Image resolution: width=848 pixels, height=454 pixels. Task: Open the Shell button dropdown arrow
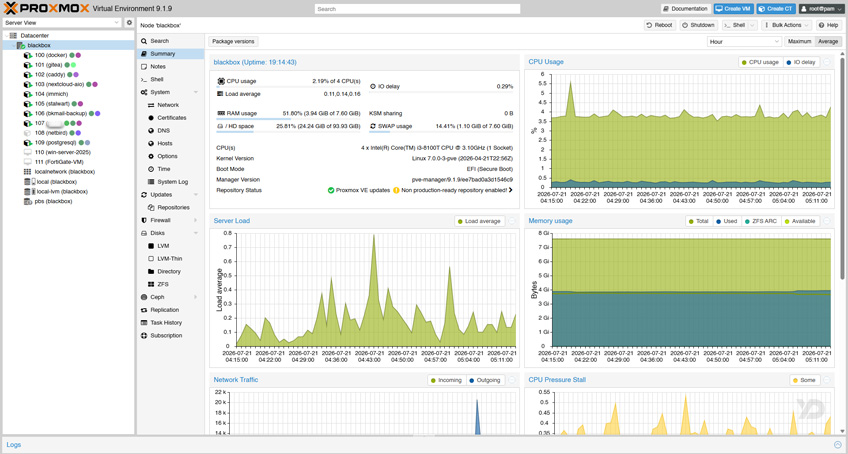pos(752,25)
